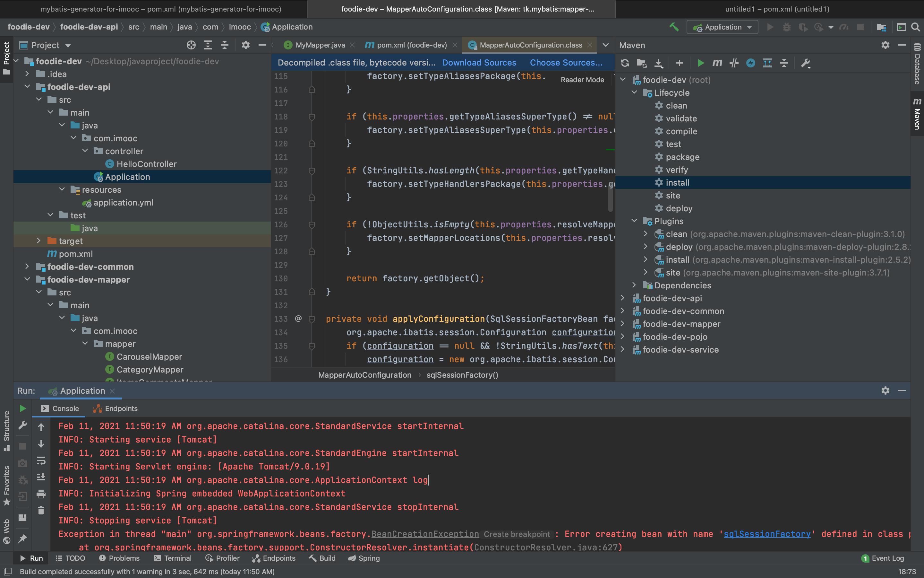Screen dimensions: 924x578
Task: Toggle Maven skip tests mode
Action: pyautogui.click(x=751, y=63)
